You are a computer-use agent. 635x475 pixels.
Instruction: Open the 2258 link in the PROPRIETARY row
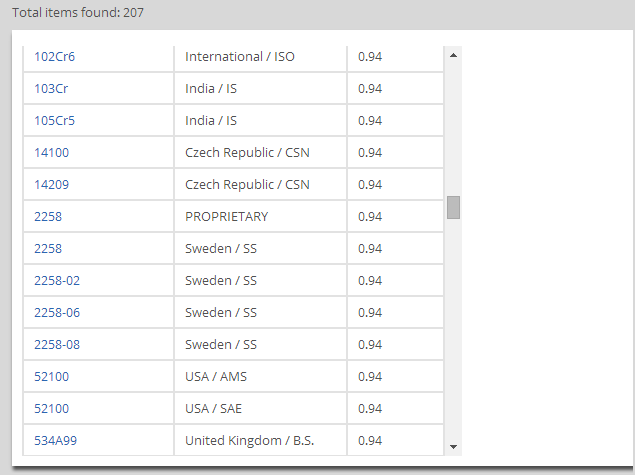[48, 217]
